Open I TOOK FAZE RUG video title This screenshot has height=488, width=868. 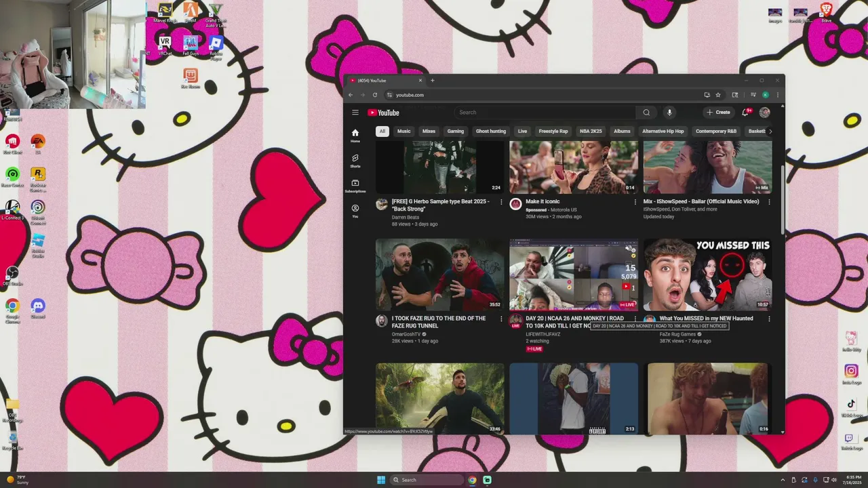click(x=439, y=322)
